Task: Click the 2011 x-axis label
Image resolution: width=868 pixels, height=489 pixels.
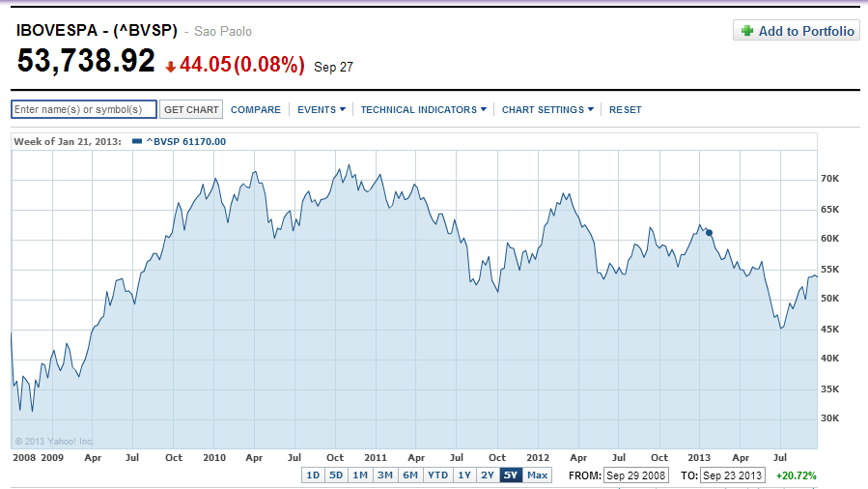Action: tap(376, 457)
